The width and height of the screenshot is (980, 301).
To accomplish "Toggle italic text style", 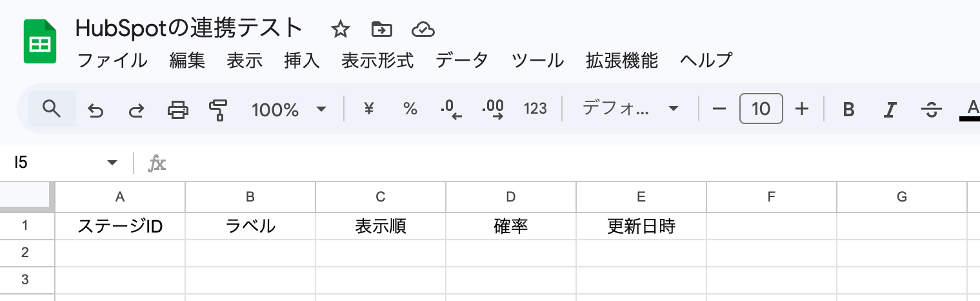I will (890, 110).
